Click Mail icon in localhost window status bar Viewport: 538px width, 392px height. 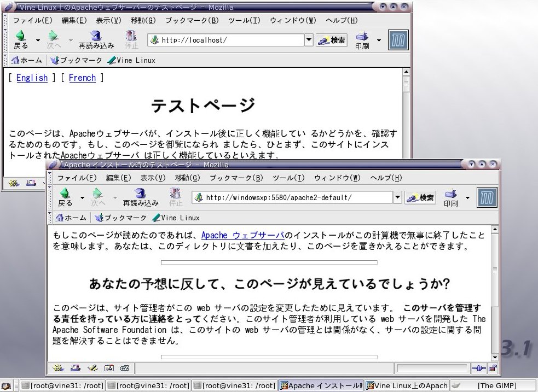[x=31, y=183]
